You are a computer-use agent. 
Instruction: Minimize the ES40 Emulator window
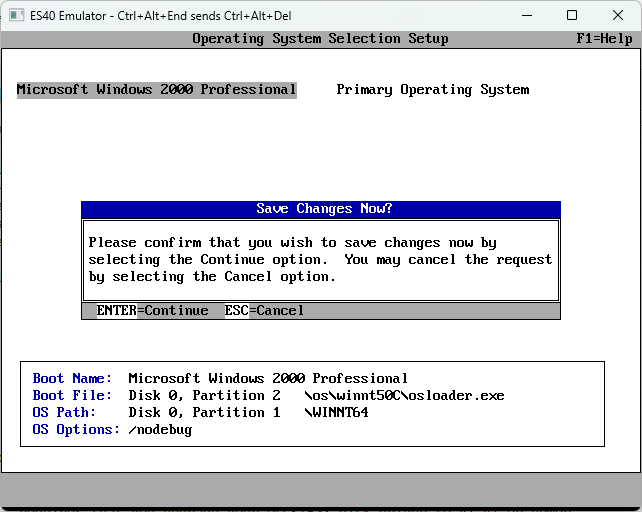coord(527,16)
